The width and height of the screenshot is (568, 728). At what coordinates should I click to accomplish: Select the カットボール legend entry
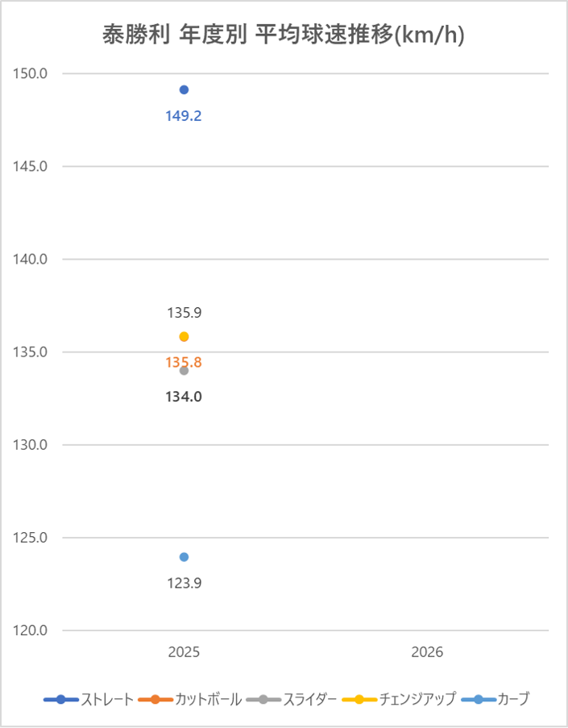(190, 699)
